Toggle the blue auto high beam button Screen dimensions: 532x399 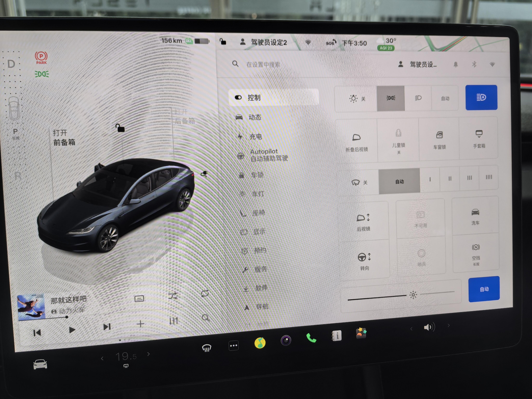(481, 97)
